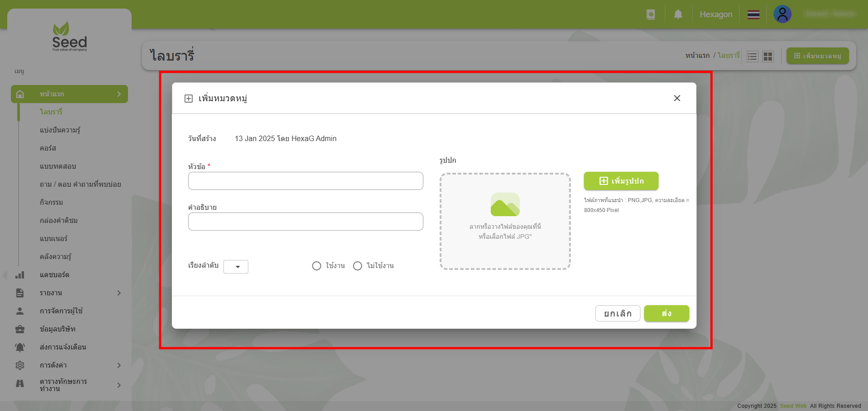Select the ไม่ใช้งาน radio button

[x=358, y=265]
